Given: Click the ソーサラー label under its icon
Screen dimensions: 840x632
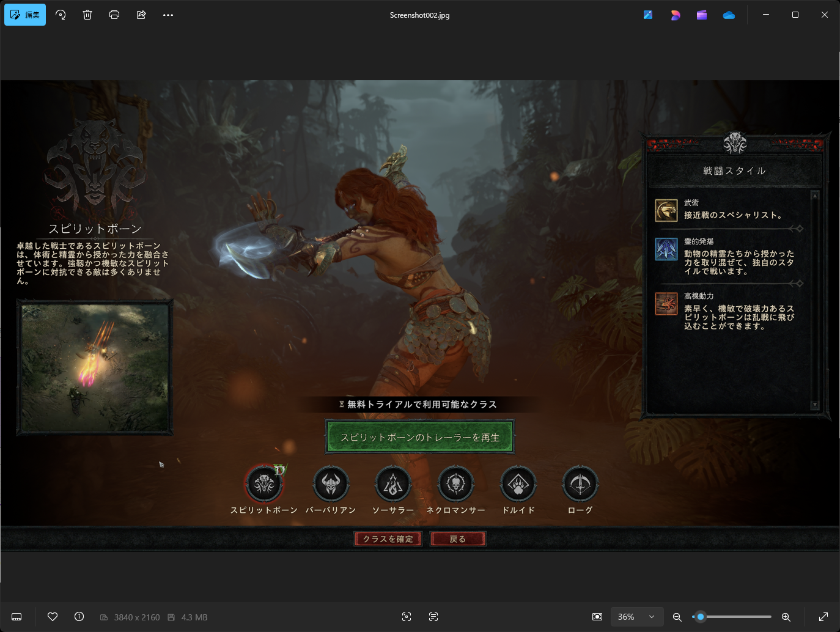Looking at the screenshot, I should pos(393,510).
